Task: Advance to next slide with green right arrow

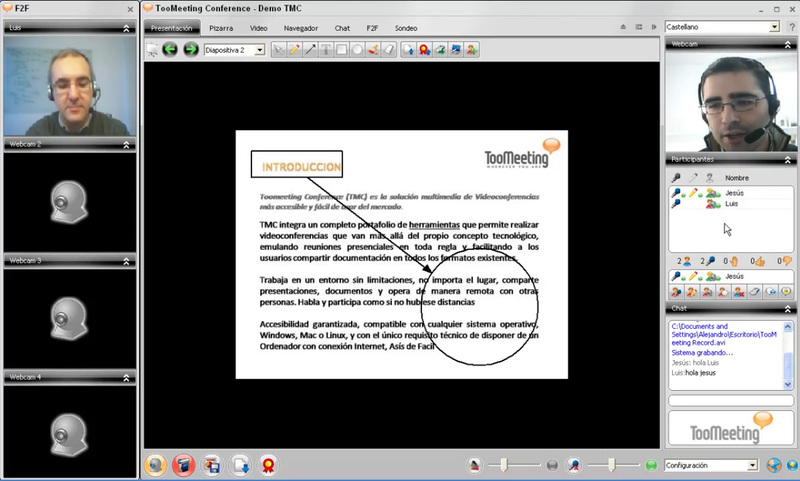Action: [191, 49]
